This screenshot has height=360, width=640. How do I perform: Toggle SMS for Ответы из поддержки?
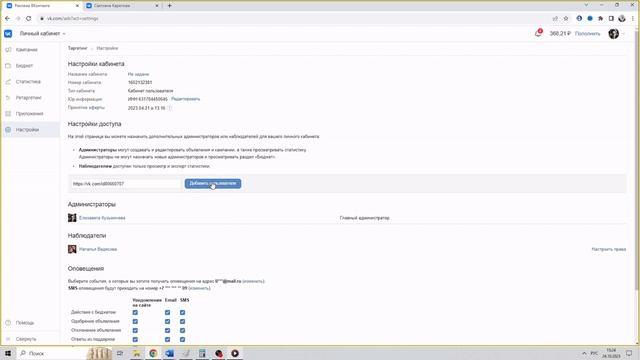[x=182, y=340]
